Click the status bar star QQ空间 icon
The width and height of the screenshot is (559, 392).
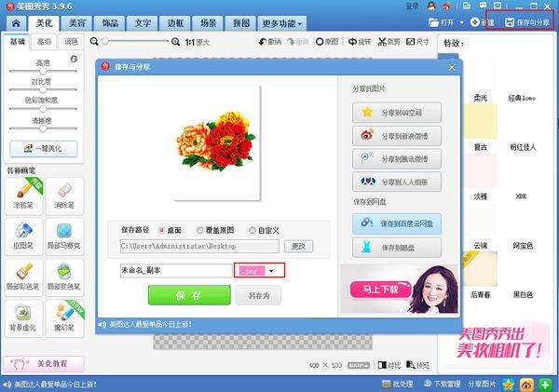pos(509,385)
